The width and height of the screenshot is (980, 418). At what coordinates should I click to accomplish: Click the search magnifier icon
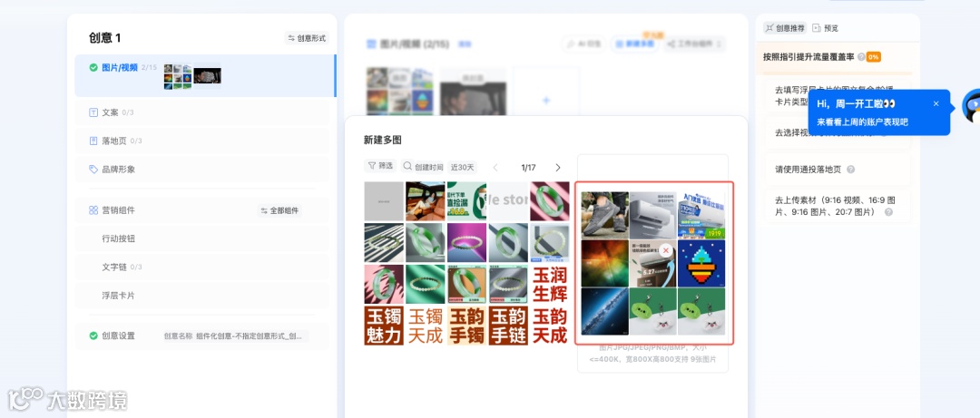pos(407,166)
